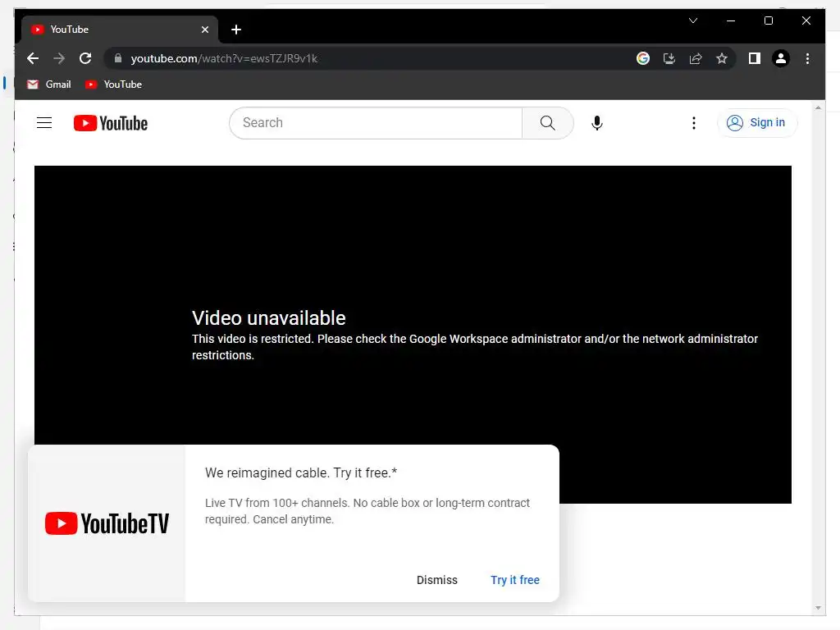Open the browser side panel icon
Viewport: 840px width, 630px height.
[x=755, y=58]
